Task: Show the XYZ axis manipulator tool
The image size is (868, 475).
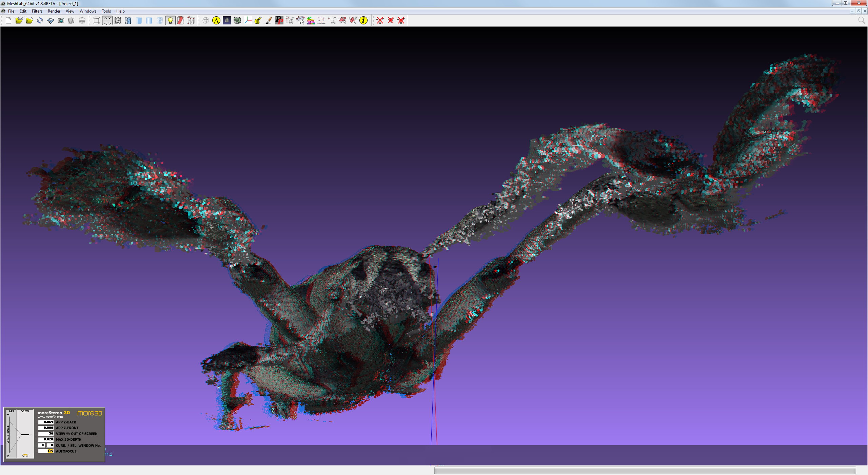Action: point(248,21)
